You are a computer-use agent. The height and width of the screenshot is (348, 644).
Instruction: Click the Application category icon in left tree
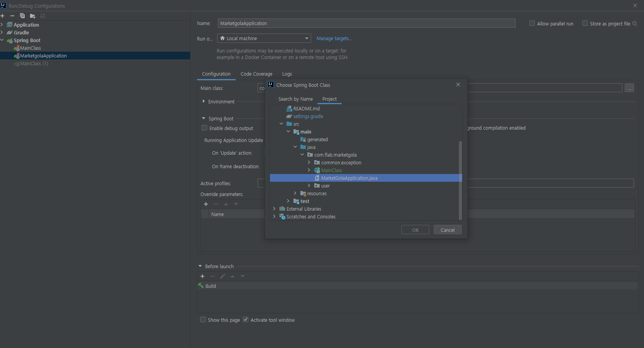(10, 25)
